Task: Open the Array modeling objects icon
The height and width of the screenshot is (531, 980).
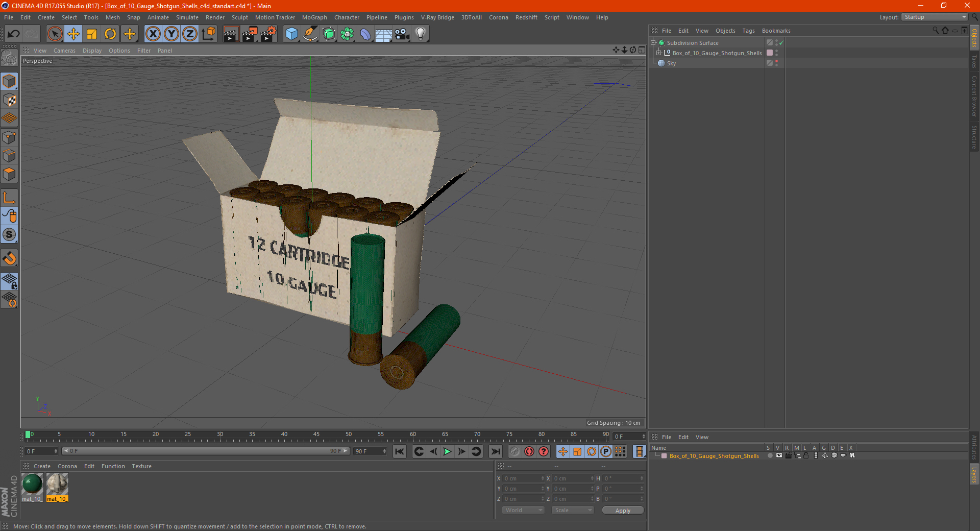Action: point(347,34)
